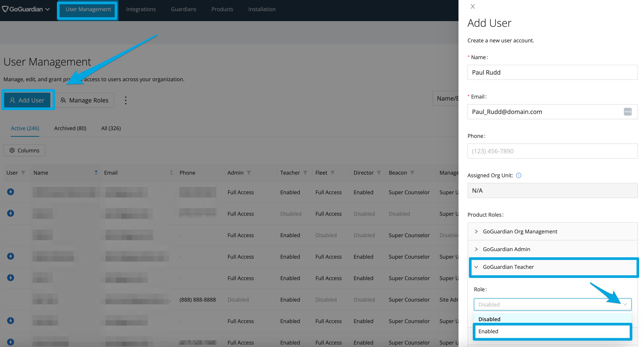
Task: Click the Phone column header
Action: 187,173
